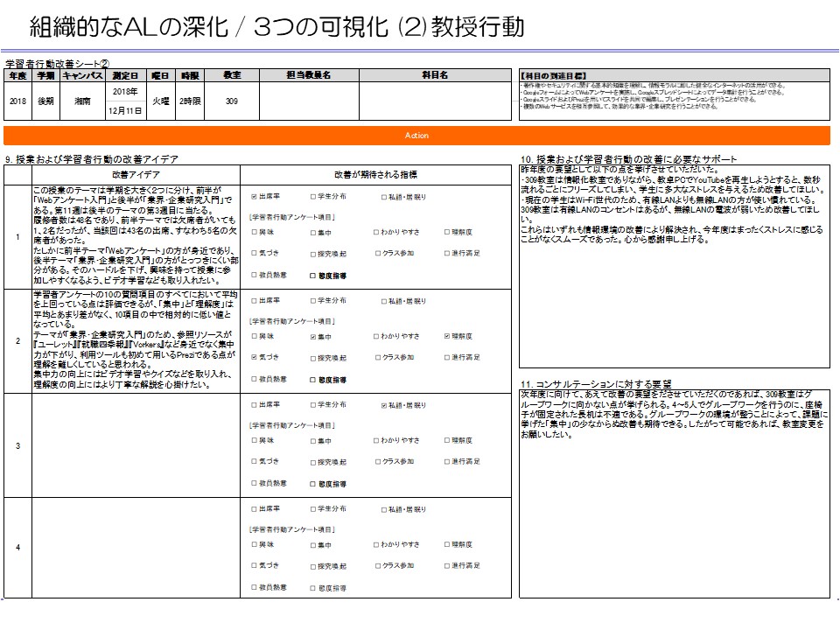
Task: Check 出席率 in idea row 4
Action: point(255,508)
